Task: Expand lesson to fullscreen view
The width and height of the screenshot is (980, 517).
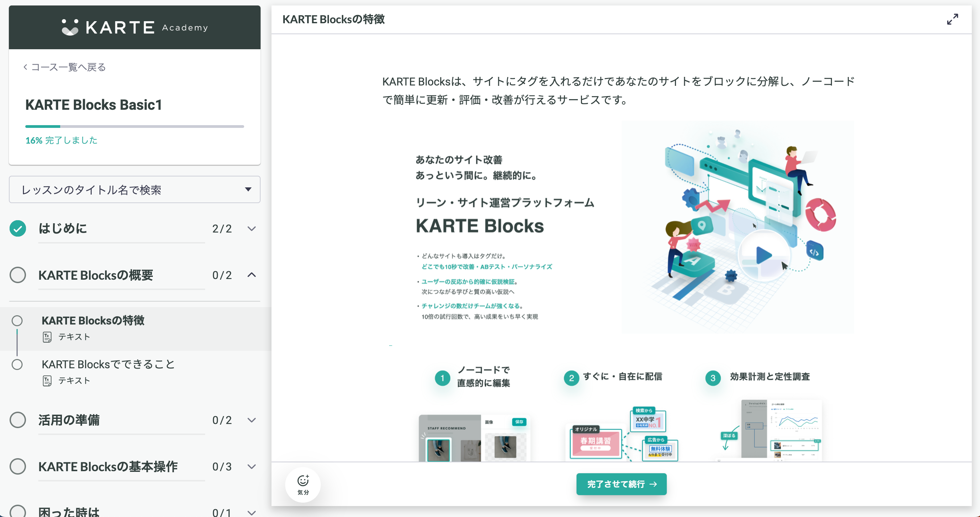Action: coord(952,19)
